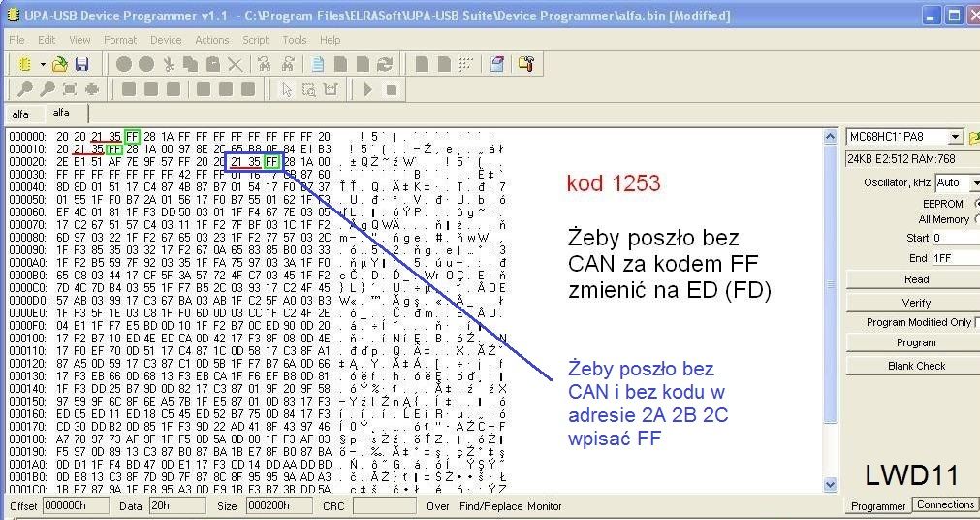Screen dimensions: 980x520
Task: Save the file with the floppy disk icon
Action: coord(81,64)
